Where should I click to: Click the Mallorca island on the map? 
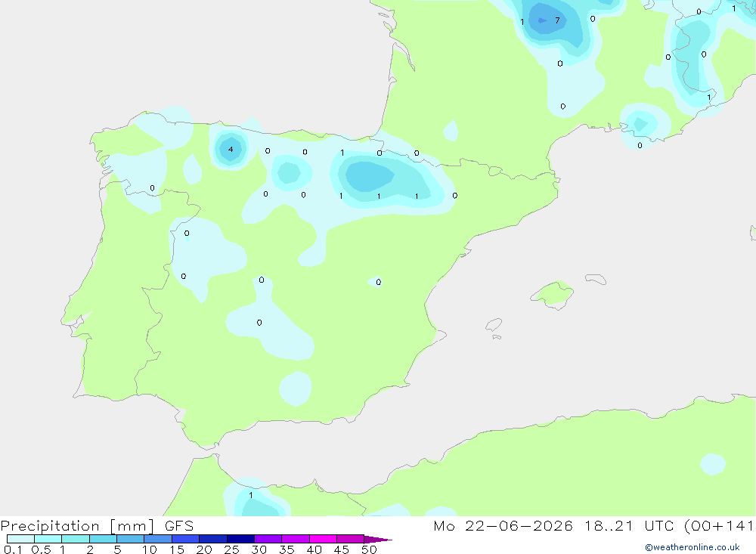[553, 294]
